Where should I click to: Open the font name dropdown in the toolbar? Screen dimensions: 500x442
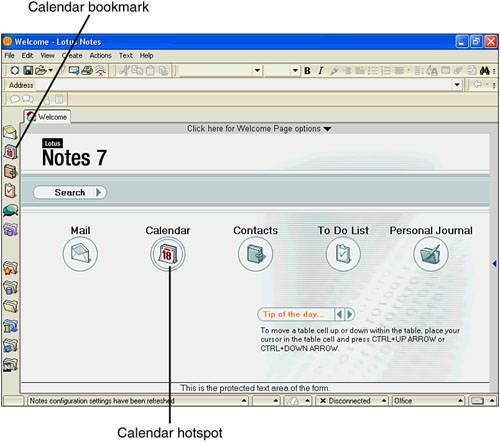pyautogui.click(x=257, y=70)
